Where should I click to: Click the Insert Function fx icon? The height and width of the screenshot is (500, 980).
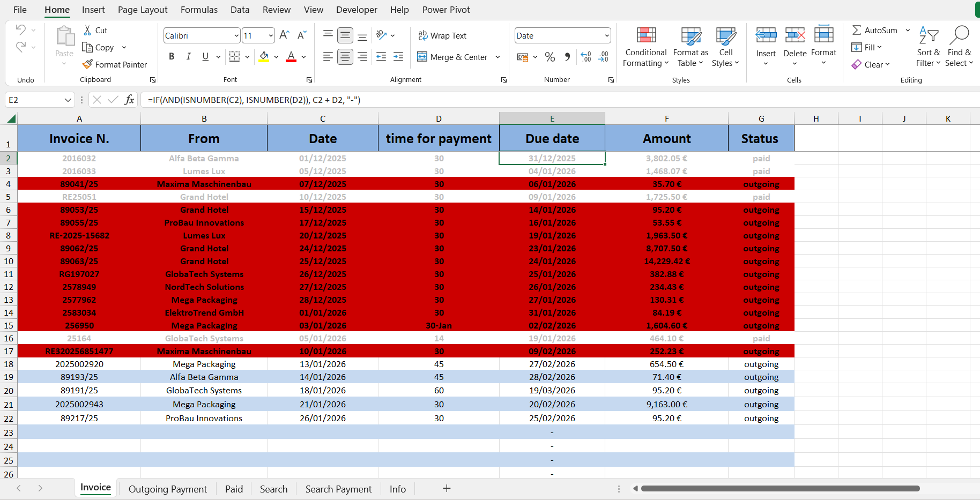(129, 100)
